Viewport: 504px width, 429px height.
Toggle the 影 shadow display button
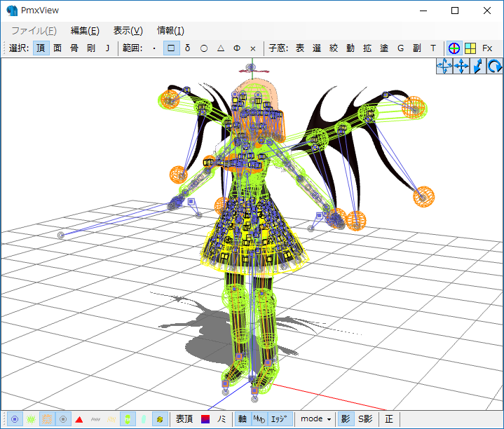(345, 419)
